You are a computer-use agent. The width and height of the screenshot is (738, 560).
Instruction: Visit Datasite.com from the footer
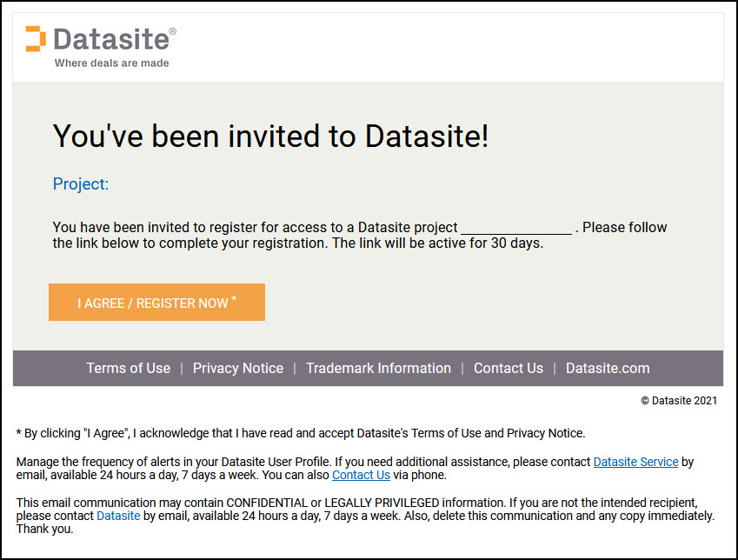click(x=607, y=368)
